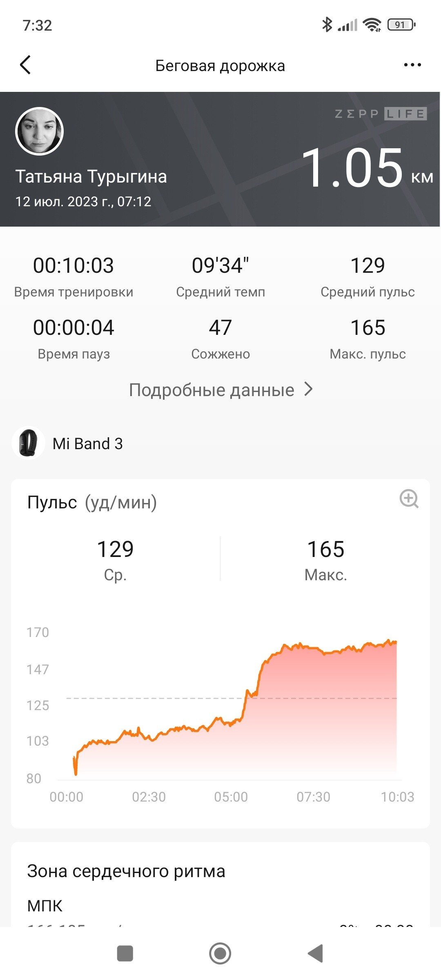Tap the Android home circle button
Screen dimensions: 441x980
pos(220,953)
